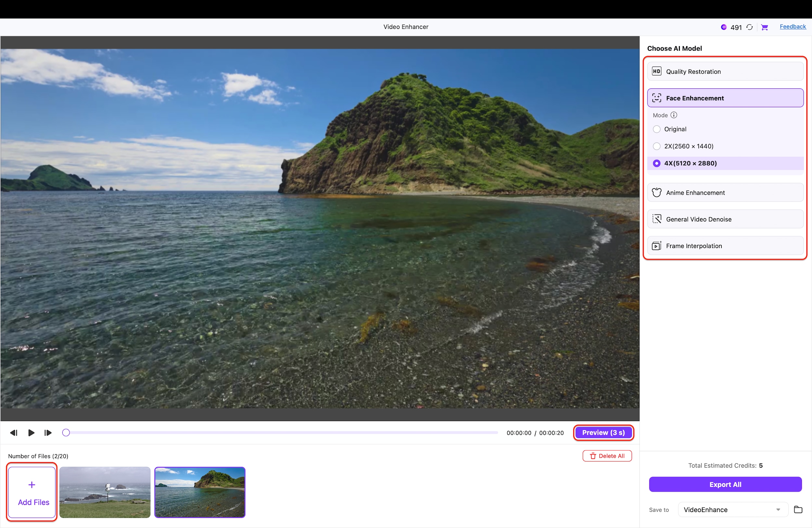Enable Frame Interpolation

pyautogui.click(x=725, y=245)
